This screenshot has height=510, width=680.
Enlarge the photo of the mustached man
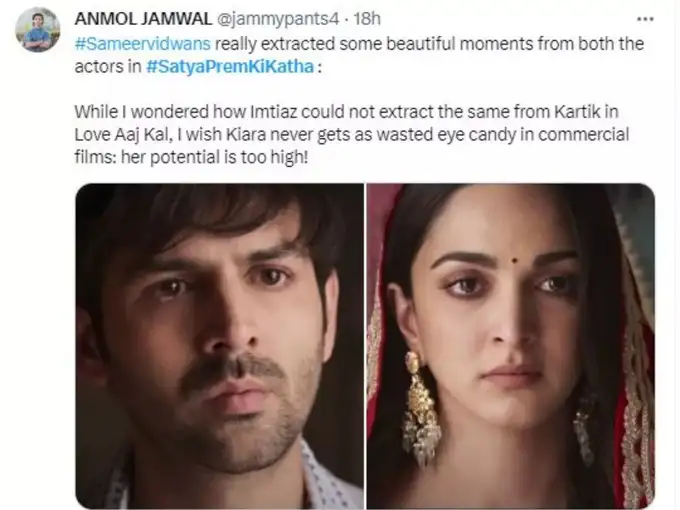[x=219, y=346]
